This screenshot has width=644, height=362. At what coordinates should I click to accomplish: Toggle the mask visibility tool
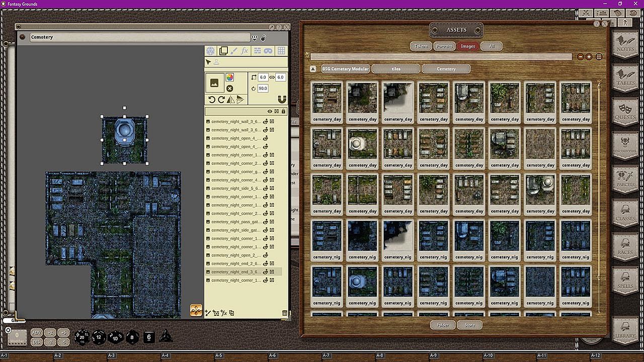pos(268,51)
